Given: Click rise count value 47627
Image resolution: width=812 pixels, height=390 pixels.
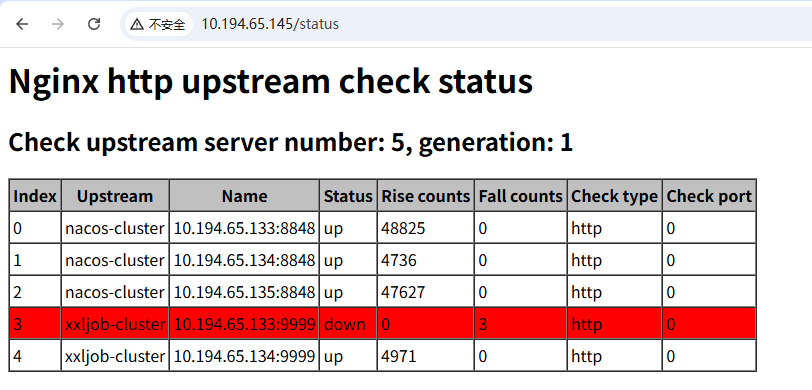Looking at the screenshot, I should click(403, 292).
